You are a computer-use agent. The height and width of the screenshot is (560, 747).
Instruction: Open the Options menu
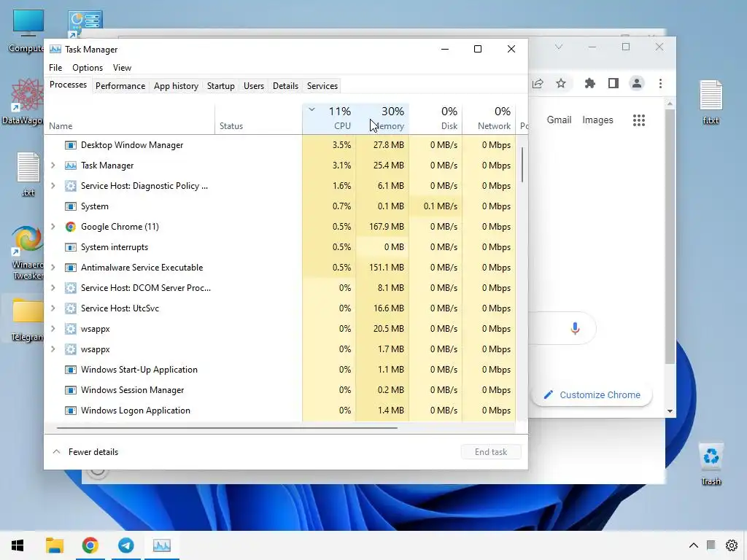88,68
